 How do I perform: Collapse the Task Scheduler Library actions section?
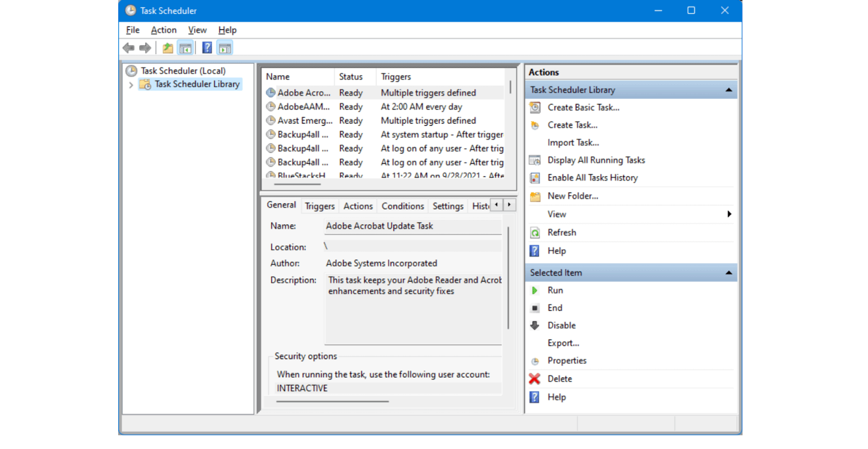[x=729, y=90]
